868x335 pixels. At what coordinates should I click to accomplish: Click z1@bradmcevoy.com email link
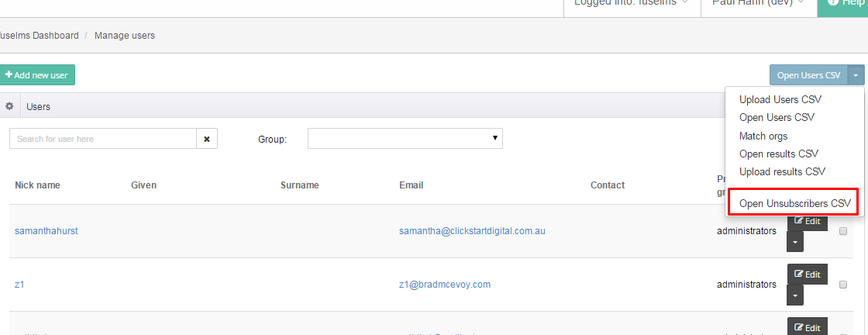(x=444, y=285)
